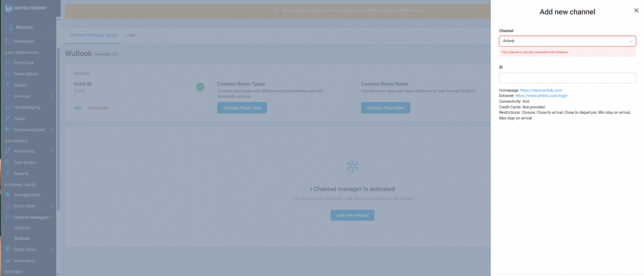
Task: Open the Channel dropdown showing Airbnb
Action: pyautogui.click(x=567, y=41)
